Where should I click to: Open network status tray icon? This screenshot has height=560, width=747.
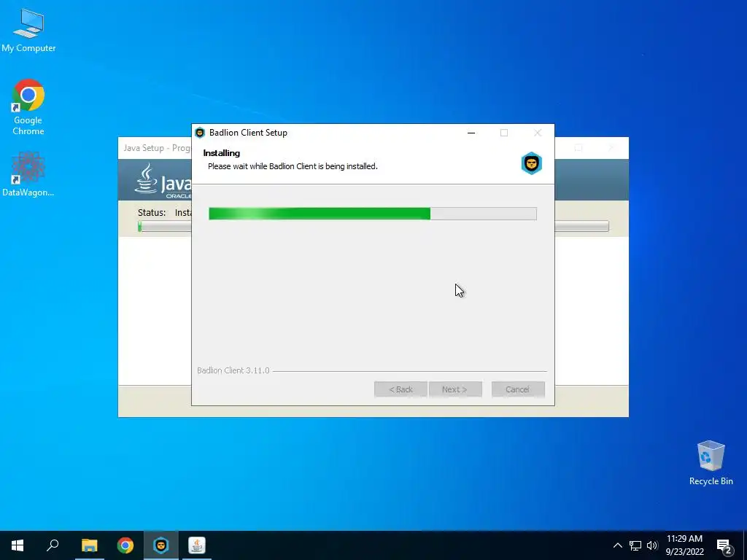coord(635,545)
